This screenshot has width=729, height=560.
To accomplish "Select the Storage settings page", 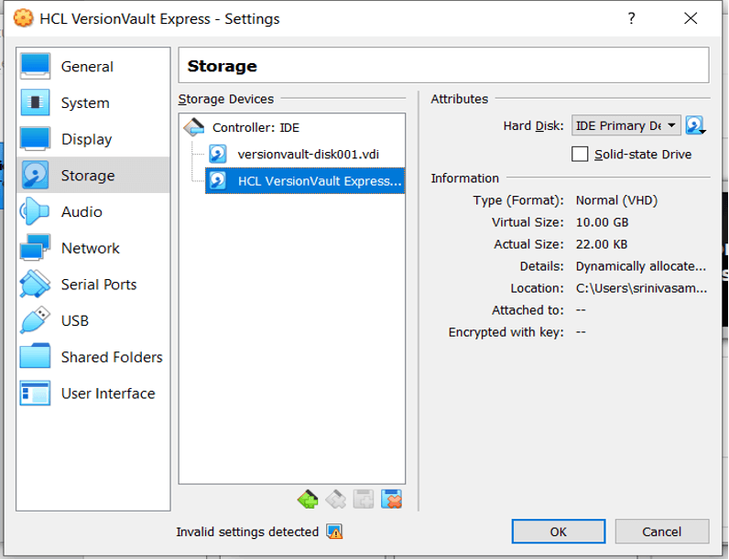I will 93,175.
